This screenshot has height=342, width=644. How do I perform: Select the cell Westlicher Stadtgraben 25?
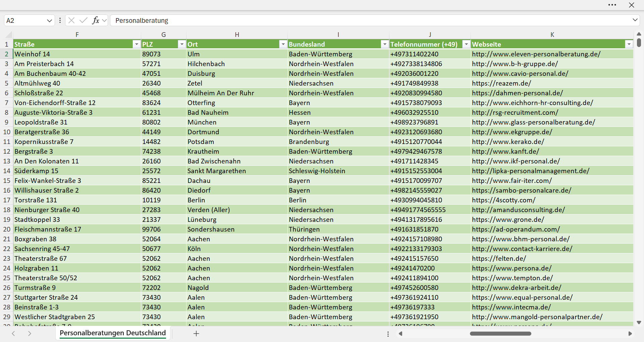77,317
